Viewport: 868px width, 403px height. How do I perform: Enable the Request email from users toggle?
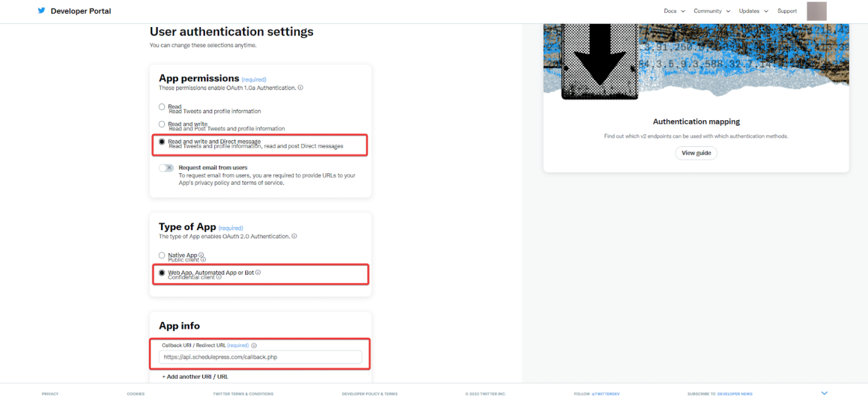[167, 168]
